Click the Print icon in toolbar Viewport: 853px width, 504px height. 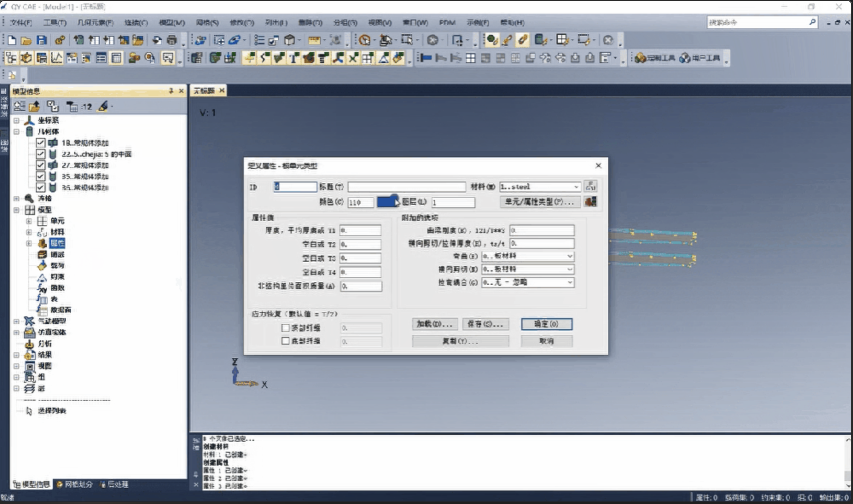[172, 41]
